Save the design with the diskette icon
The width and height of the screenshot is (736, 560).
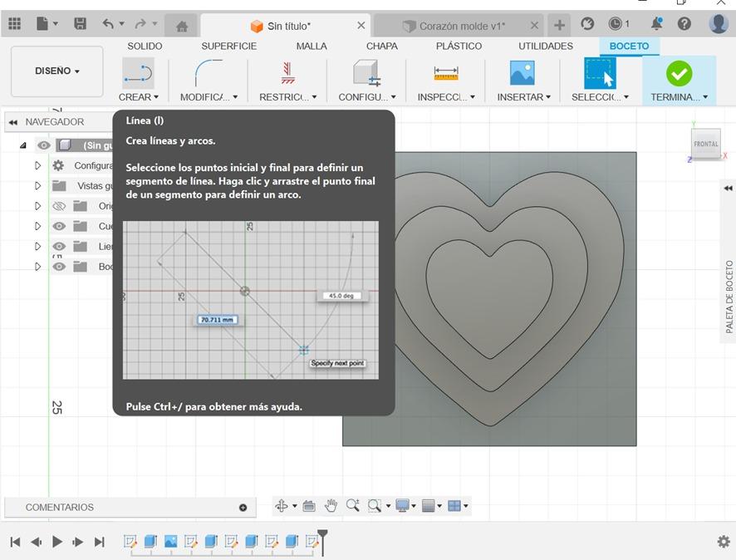click(x=81, y=23)
